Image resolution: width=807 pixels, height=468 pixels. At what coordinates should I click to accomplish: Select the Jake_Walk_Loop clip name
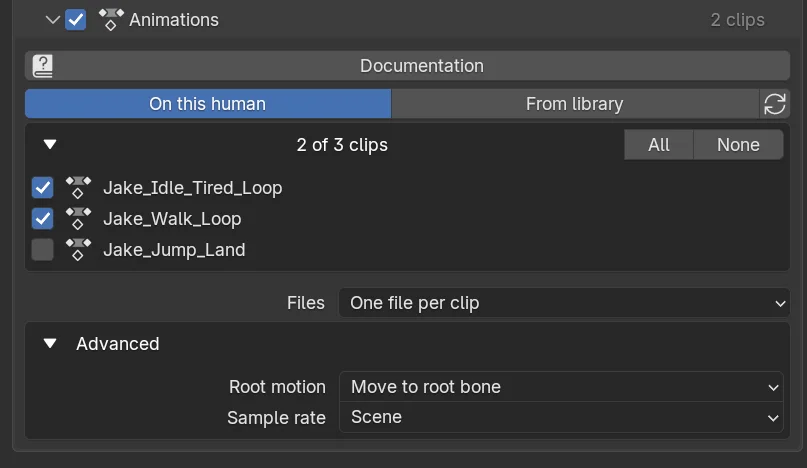click(172, 219)
